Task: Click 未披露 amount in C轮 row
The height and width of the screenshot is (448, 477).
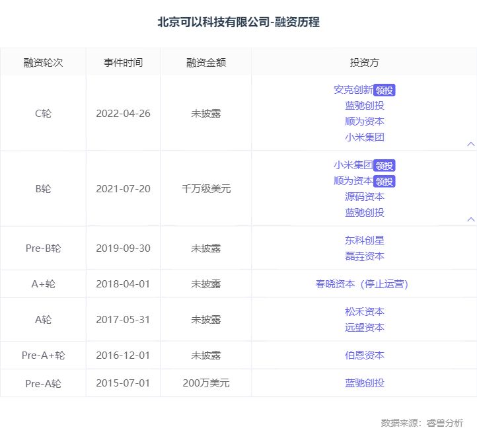Action: tap(206, 114)
